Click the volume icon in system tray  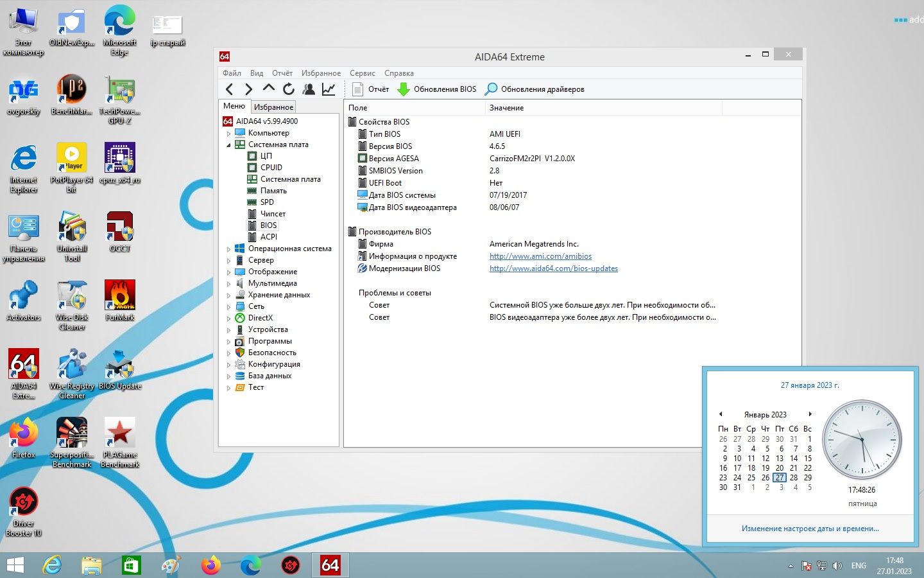837,566
